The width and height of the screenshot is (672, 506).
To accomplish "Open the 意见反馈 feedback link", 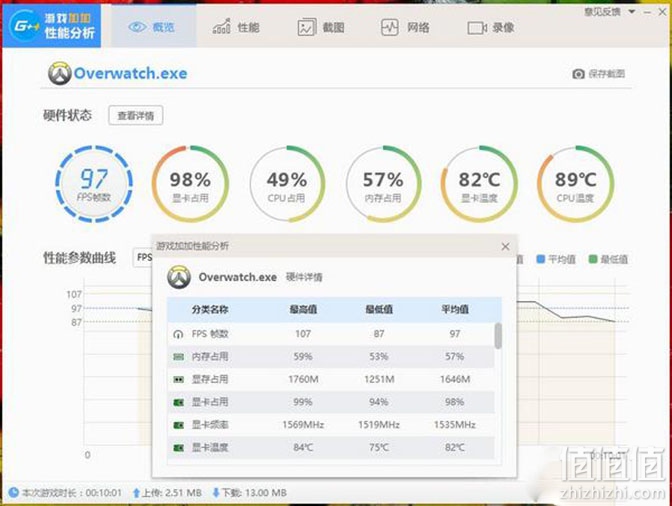I will [602, 12].
